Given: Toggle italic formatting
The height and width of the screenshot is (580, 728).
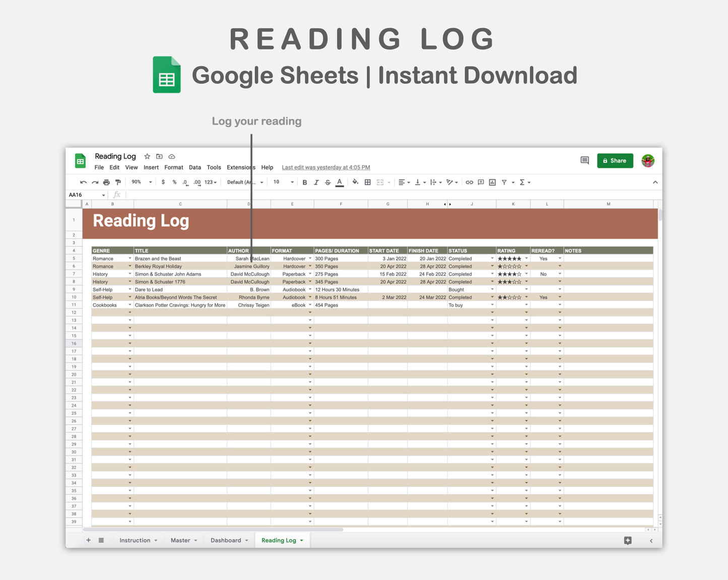Looking at the screenshot, I should [x=316, y=182].
